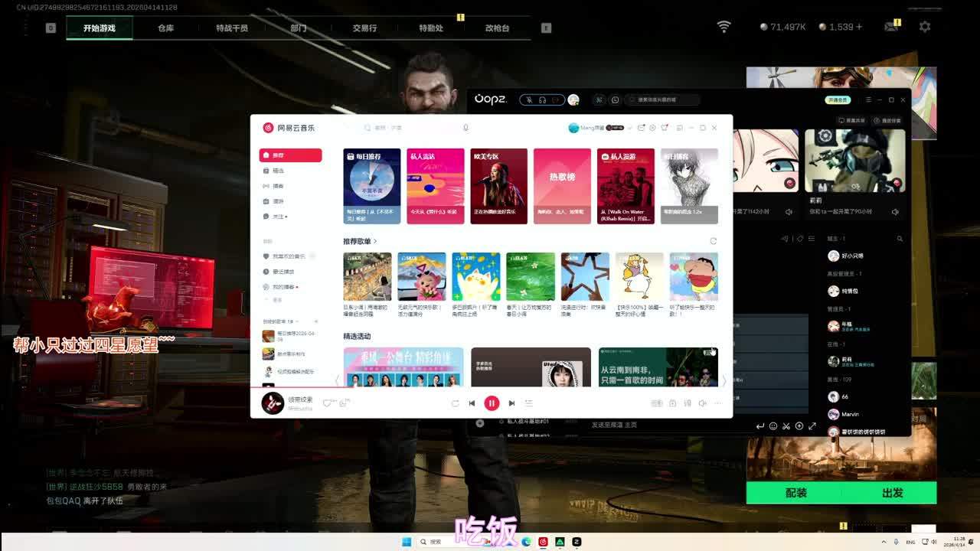Toggle the loop mode icon left of previous
Viewport: 980px width, 551px height.
click(x=455, y=403)
